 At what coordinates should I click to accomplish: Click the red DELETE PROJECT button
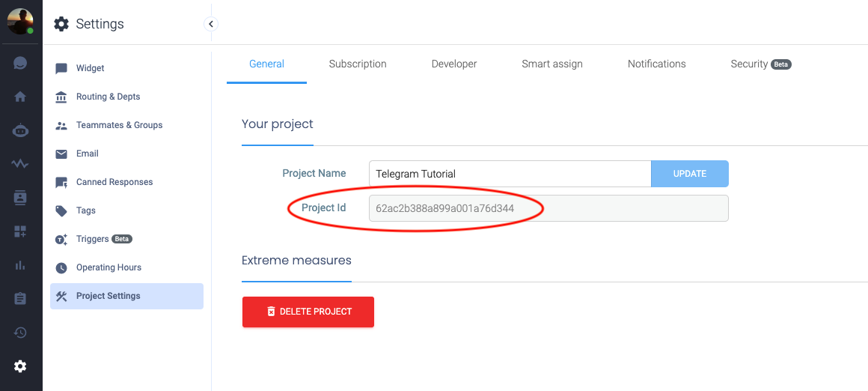coord(308,312)
